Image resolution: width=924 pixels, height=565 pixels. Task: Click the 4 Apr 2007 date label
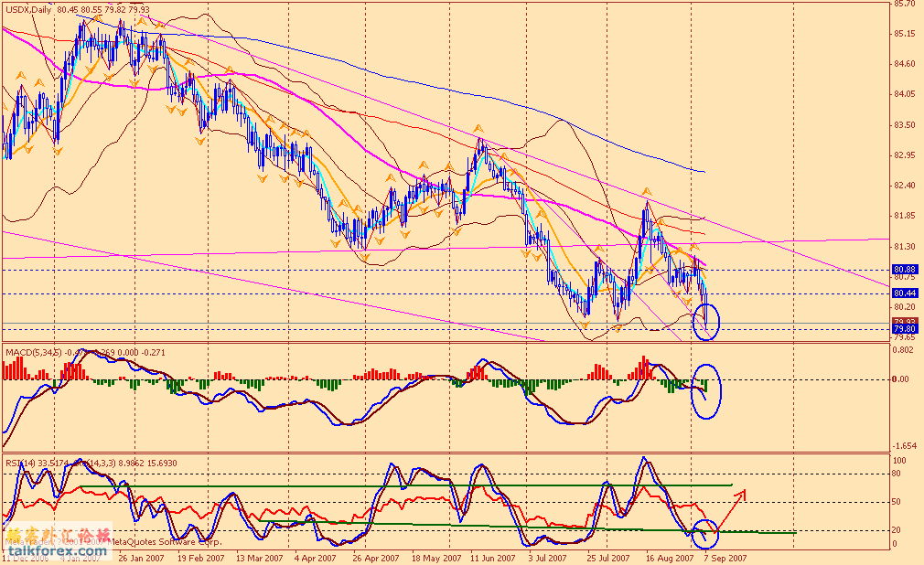(316, 558)
